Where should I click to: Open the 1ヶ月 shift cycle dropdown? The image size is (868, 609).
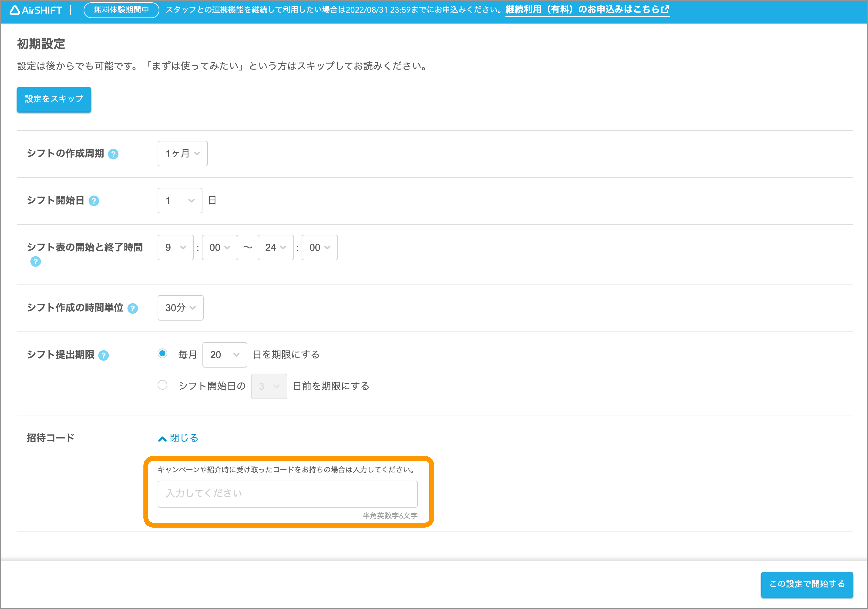(x=183, y=153)
